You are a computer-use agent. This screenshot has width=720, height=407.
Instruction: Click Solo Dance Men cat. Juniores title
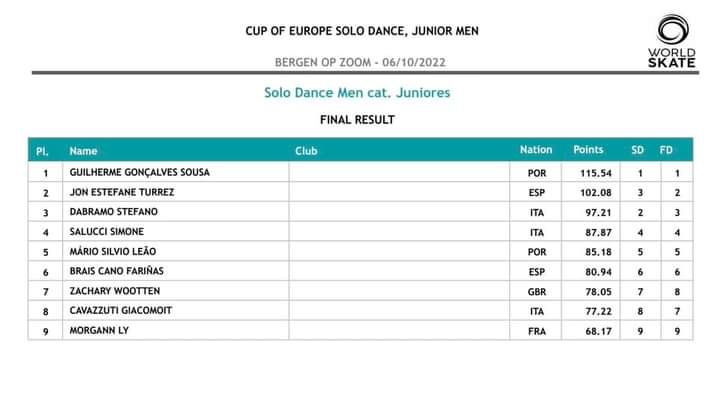click(x=357, y=92)
